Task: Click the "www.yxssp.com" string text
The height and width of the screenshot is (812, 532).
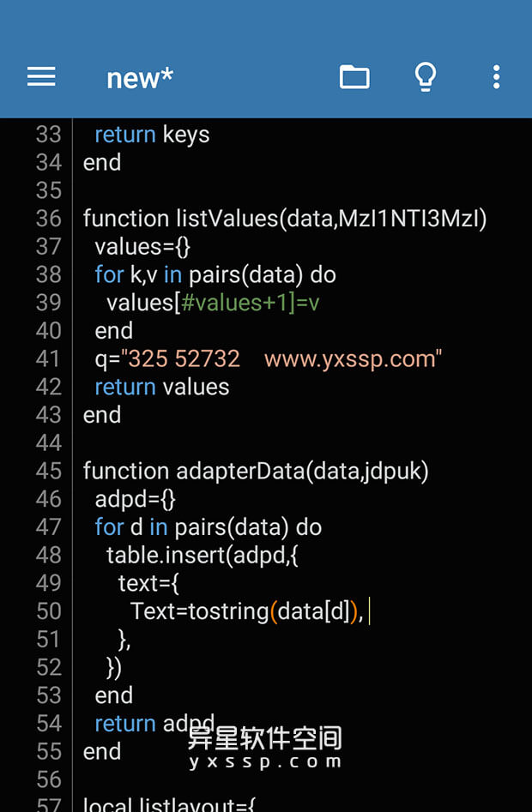Action: pyautogui.click(x=353, y=358)
